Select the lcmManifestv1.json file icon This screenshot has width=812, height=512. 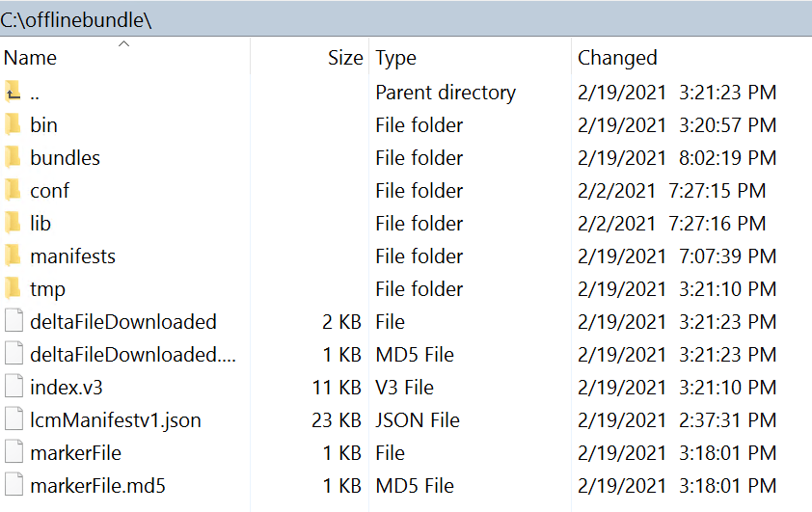pyautogui.click(x=13, y=420)
